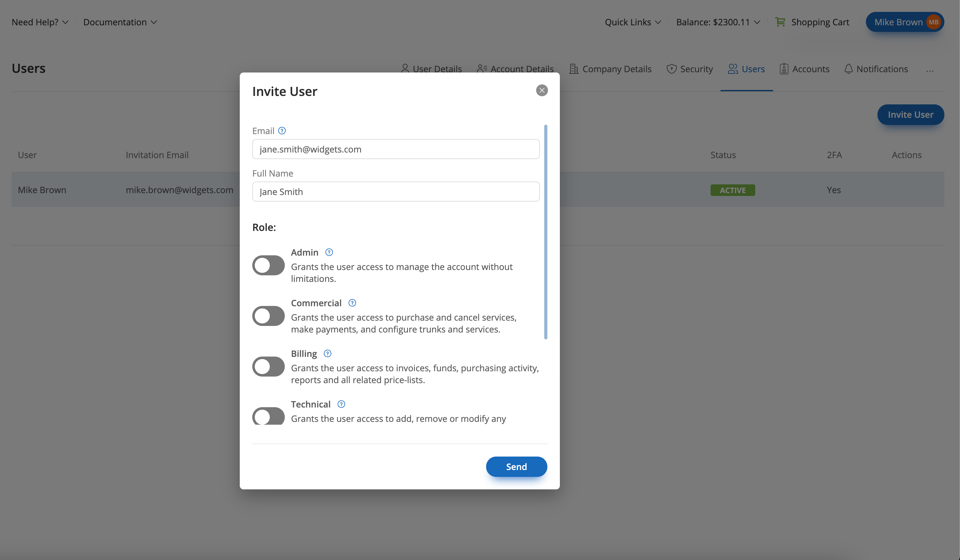Open the Balance dropdown
The width and height of the screenshot is (960, 560).
(718, 22)
